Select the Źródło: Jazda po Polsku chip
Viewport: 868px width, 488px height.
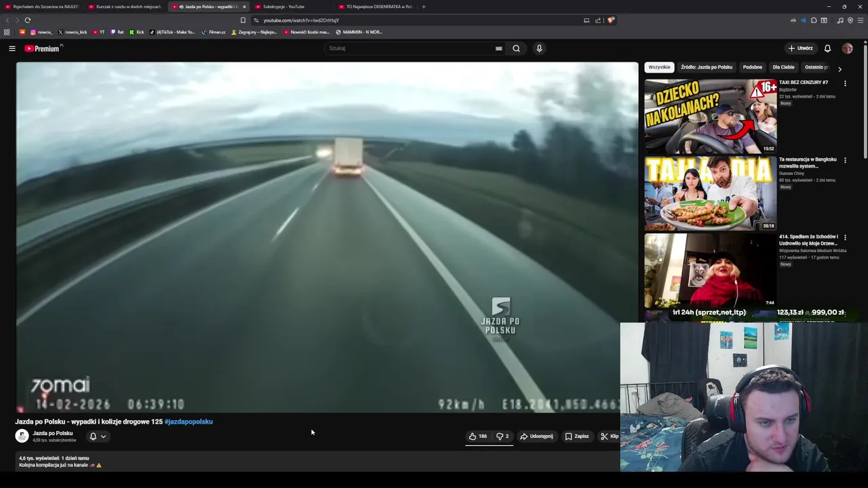click(x=707, y=67)
